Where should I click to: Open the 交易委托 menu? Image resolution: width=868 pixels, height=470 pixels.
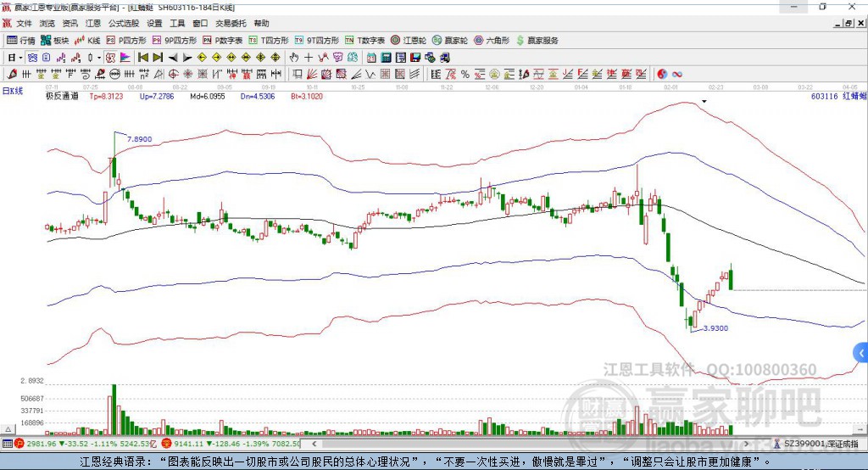click(231, 23)
